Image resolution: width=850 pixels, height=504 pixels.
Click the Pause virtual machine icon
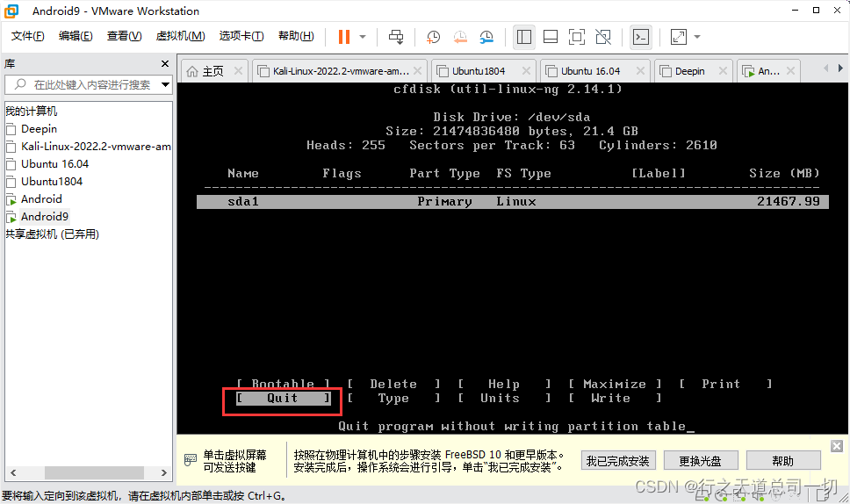coord(344,37)
